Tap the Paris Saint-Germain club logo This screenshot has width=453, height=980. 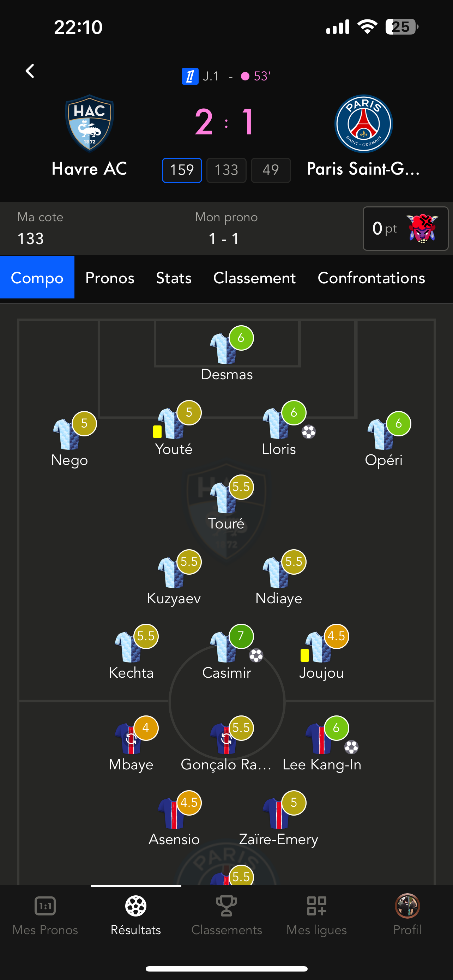pos(363,123)
